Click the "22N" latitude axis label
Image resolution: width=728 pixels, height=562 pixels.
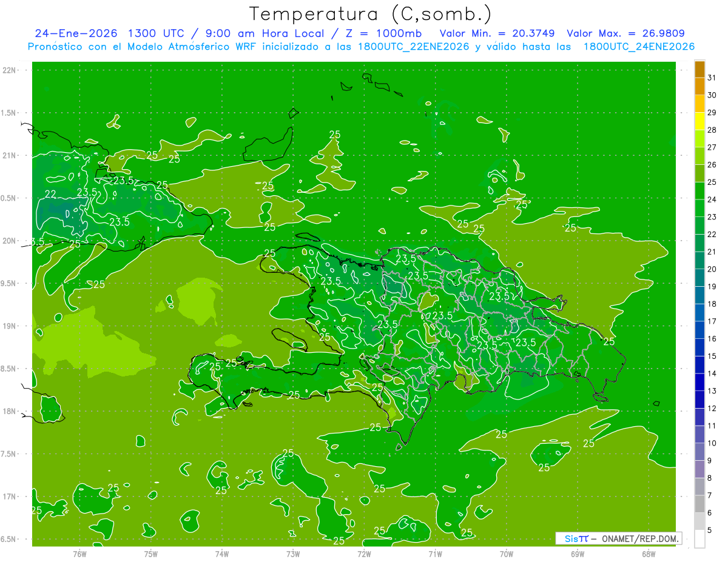(10, 70)
